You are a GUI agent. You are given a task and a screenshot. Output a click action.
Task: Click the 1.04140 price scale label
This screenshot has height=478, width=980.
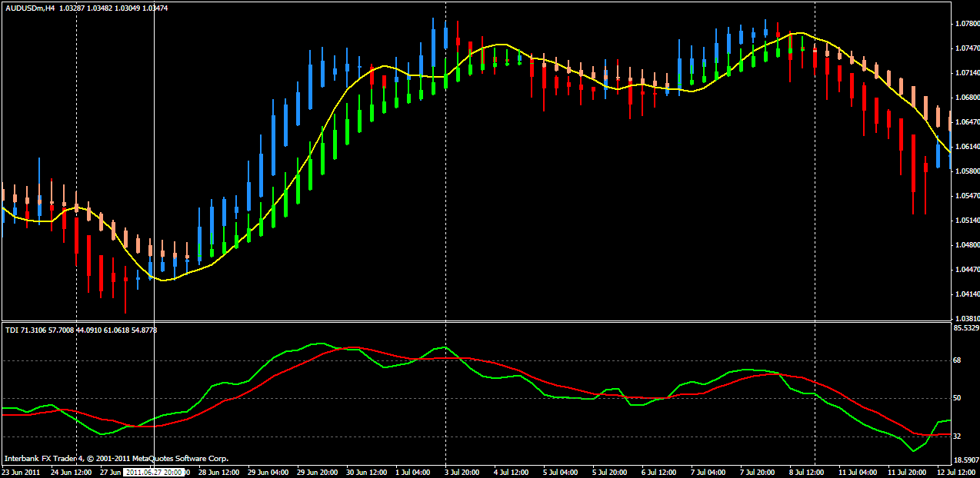(x=967, y=294)
